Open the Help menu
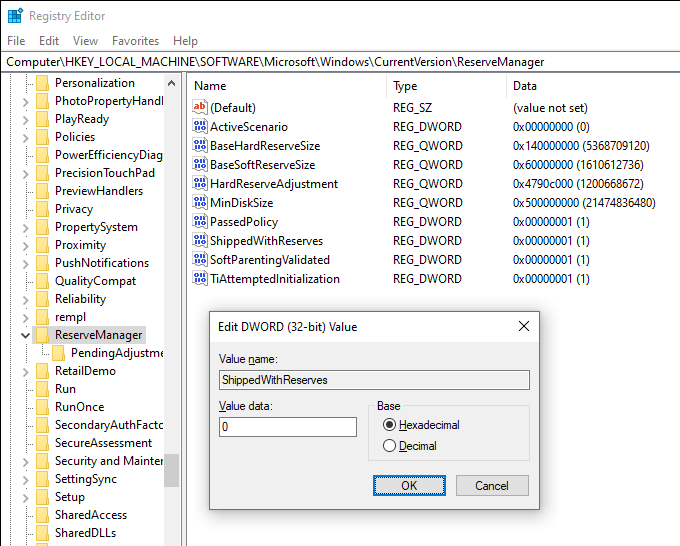The image size is (680, 546). click(x=185, y=41)
